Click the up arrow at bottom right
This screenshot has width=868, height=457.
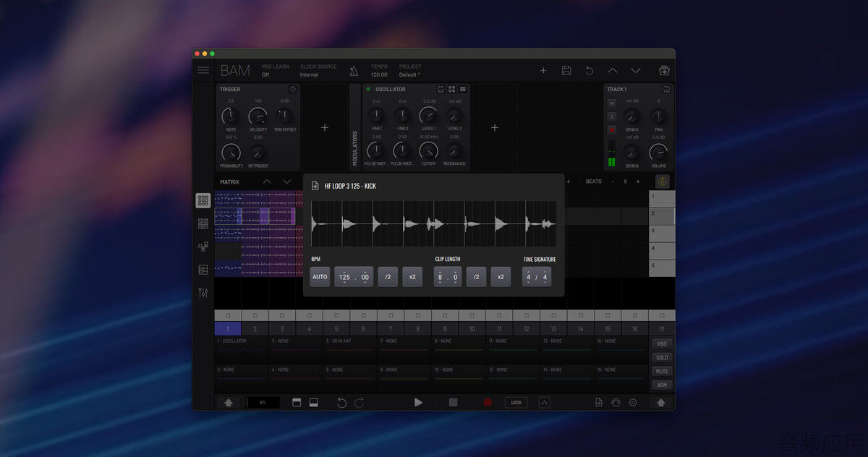[x=661, y=403]
